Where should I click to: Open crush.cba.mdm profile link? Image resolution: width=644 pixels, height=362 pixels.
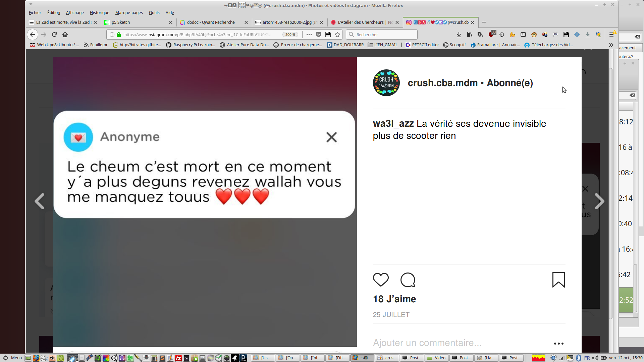(442, 83)
